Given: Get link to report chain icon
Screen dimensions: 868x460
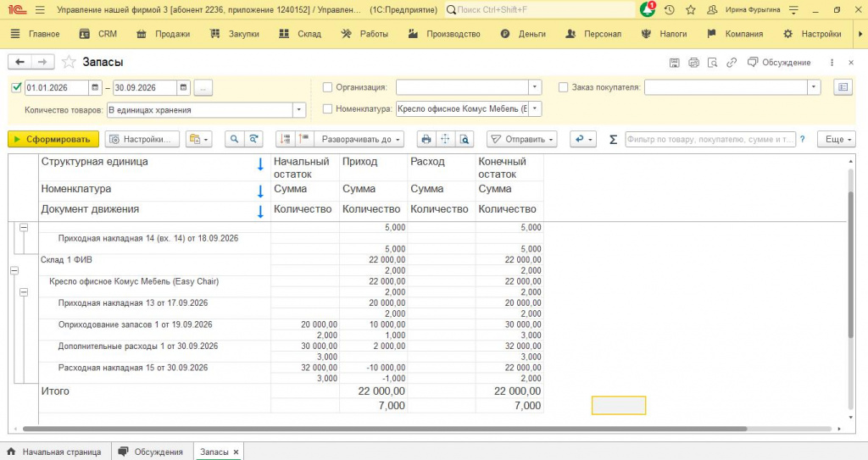Looking at the screenshot, I should click(732, 63).
